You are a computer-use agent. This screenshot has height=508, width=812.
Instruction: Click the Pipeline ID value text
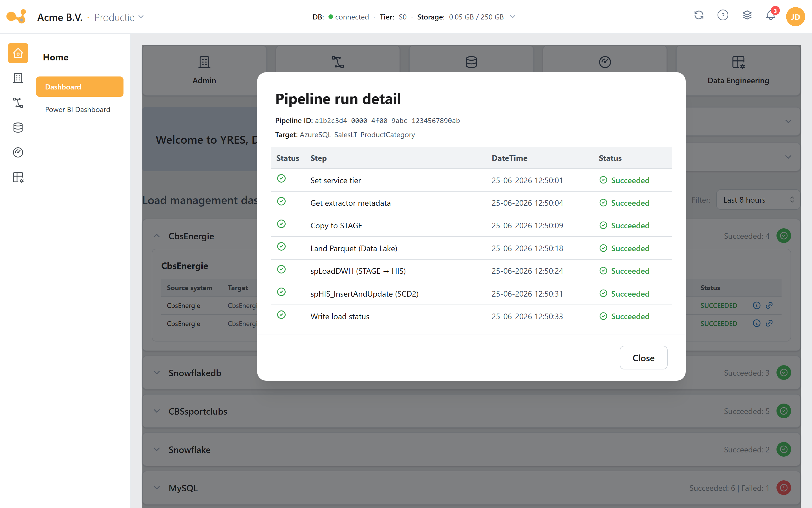(x=387, y=121)
